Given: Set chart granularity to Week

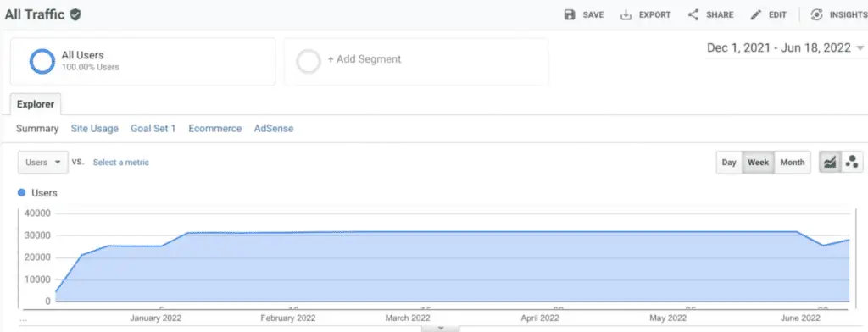Looking at the screenshot, I should point(758,163).
